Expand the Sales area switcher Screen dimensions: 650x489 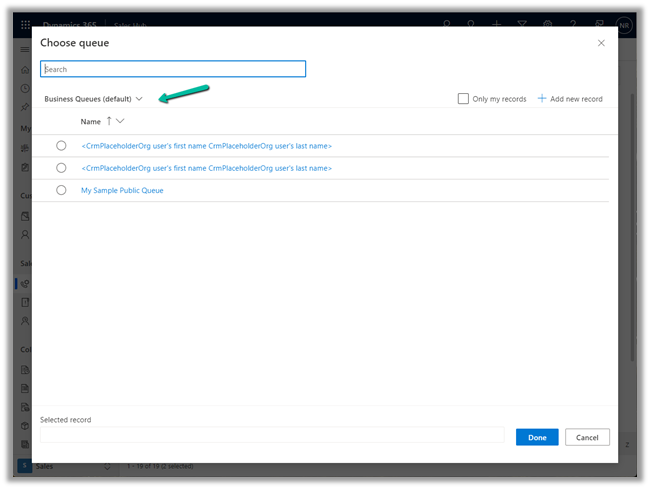click(107, 466)
